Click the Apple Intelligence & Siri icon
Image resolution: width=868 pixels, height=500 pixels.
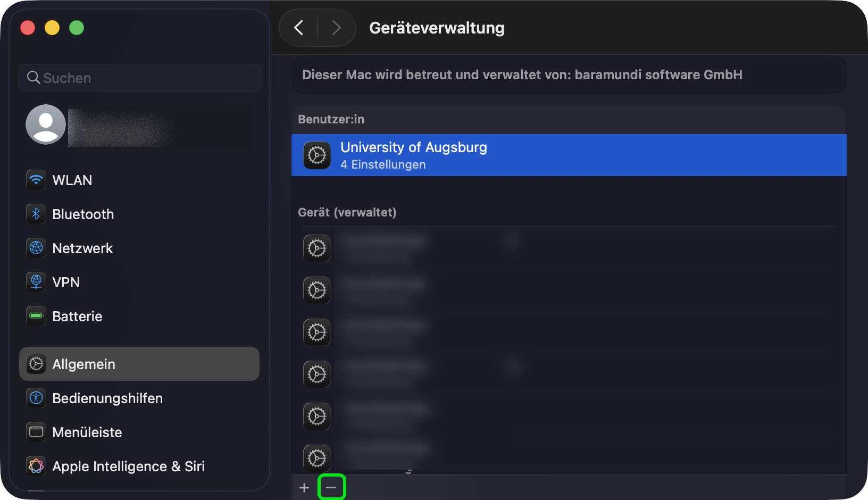(36, 466)
